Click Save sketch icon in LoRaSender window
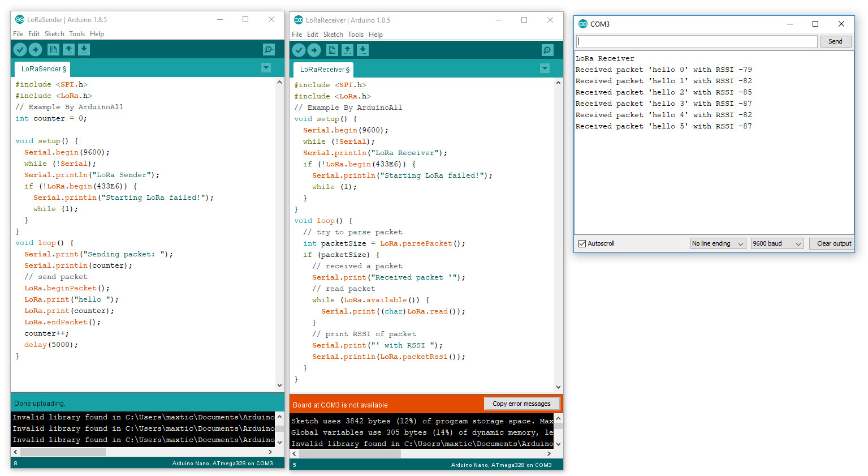Screen dimensions: 868x476 [x=84, y=50]
